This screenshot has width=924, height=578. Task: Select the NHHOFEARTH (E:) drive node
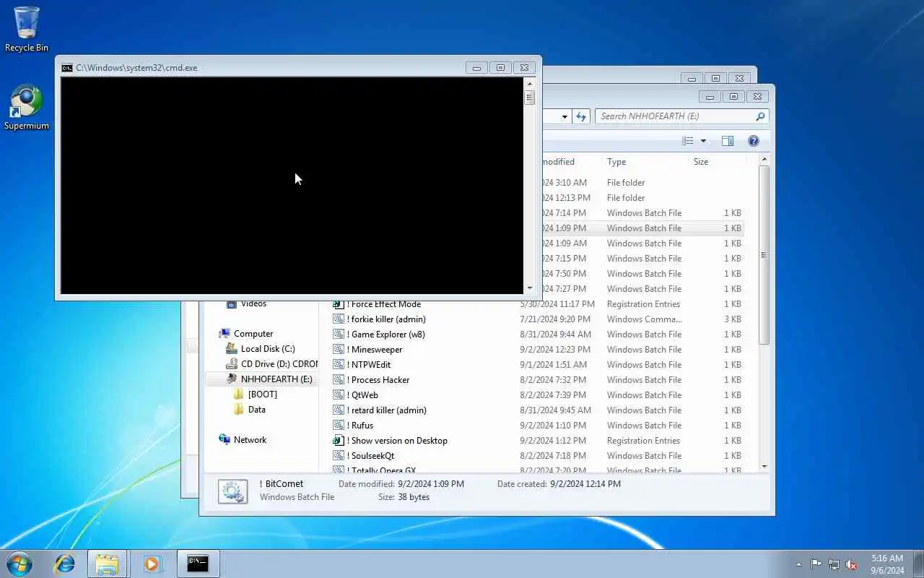[x=269, y=379]
